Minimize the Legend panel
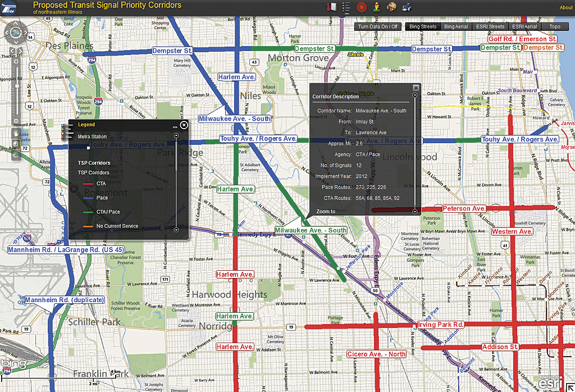Image resolution: width=575 pixels, height=392 pixels. tap(175, 126)
